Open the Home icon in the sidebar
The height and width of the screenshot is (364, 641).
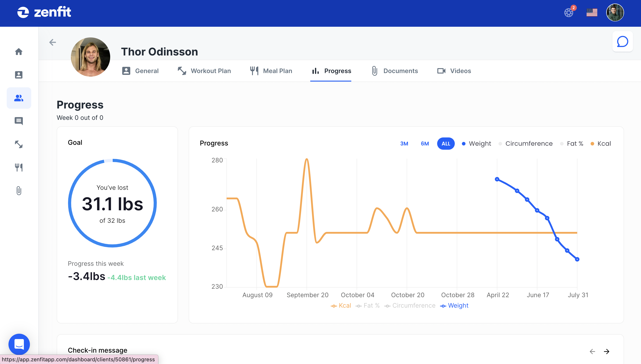pos(19,51)
